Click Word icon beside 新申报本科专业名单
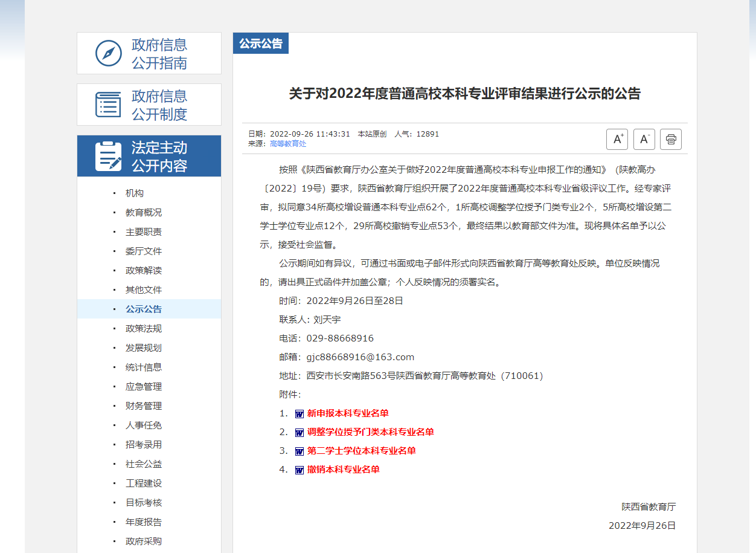The height and width of the screenshot is (553, 756). (x=300, y=414)
